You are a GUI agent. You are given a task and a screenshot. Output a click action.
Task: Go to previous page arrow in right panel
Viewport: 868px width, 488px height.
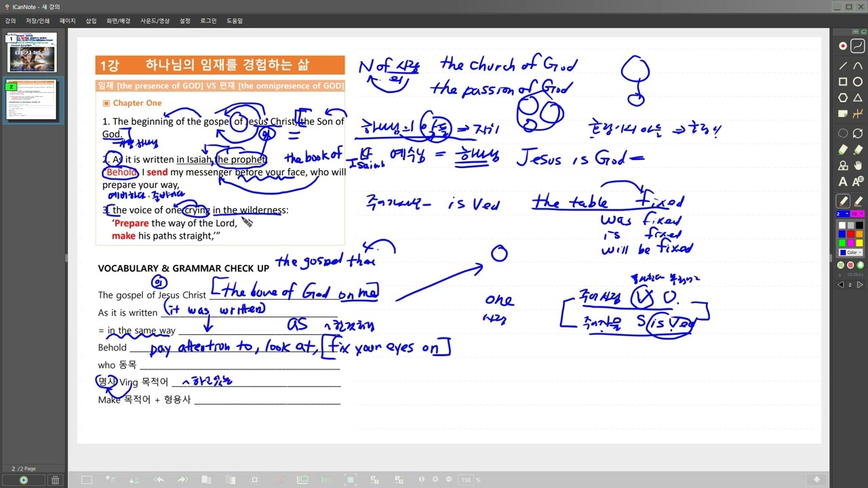[x=842, y=285]
